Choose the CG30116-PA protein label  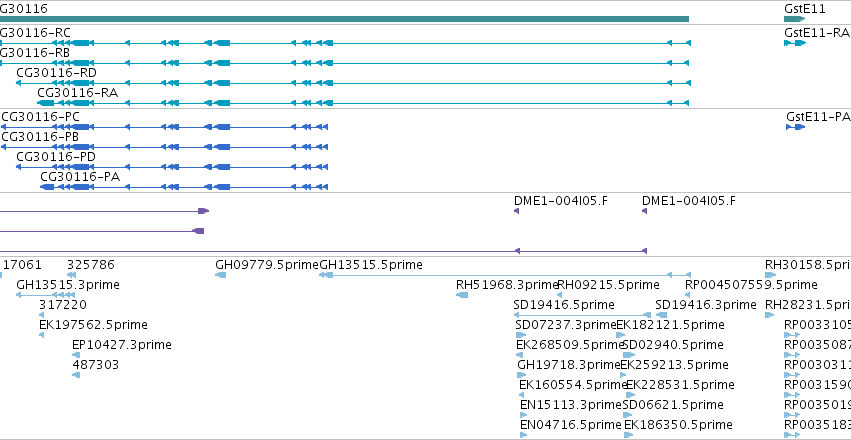[x=80, y=177]
